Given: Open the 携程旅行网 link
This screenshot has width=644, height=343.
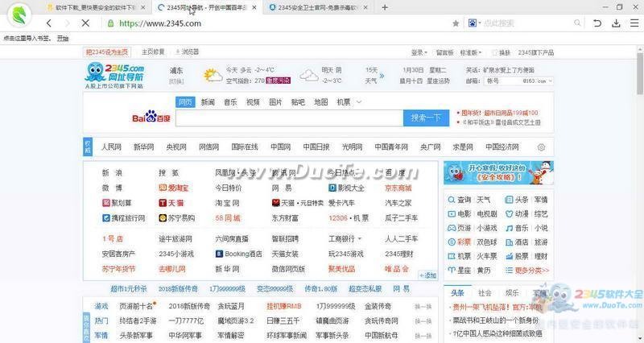Looking at the screenshot, I should 124,218.
